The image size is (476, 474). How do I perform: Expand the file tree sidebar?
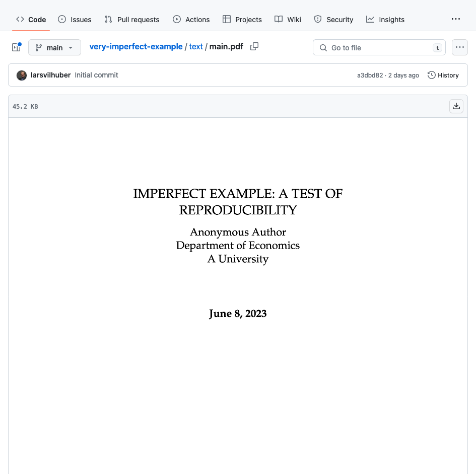[x=16, y=47]
